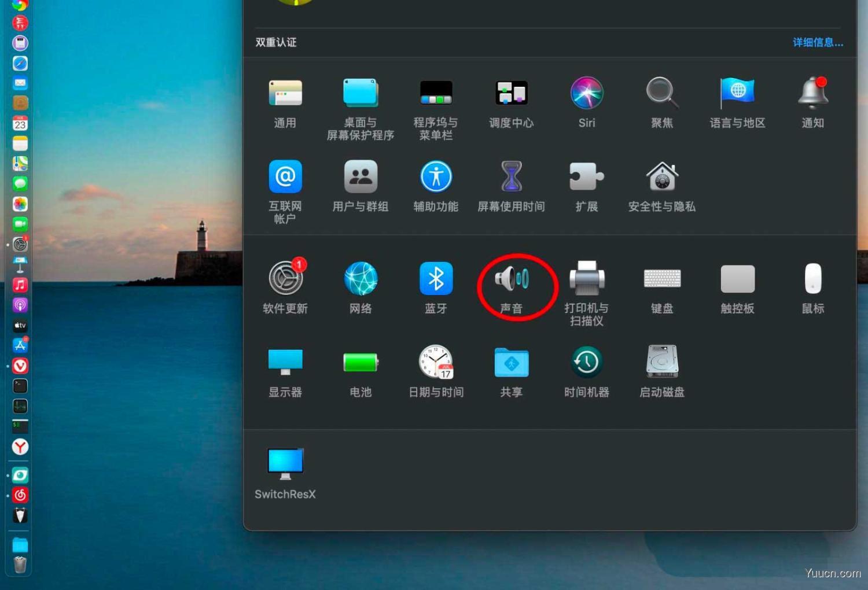This screenshot has width=868, height=590.
Task: Open Keynote from the Dock
Action: [20, 264]
